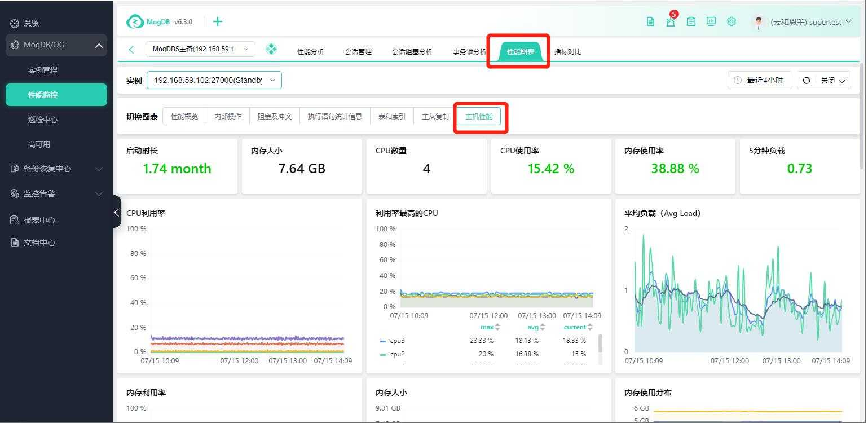Show 表和索引 charts
The width and height of the screenshot is (868, 423).
click(392, 117)
